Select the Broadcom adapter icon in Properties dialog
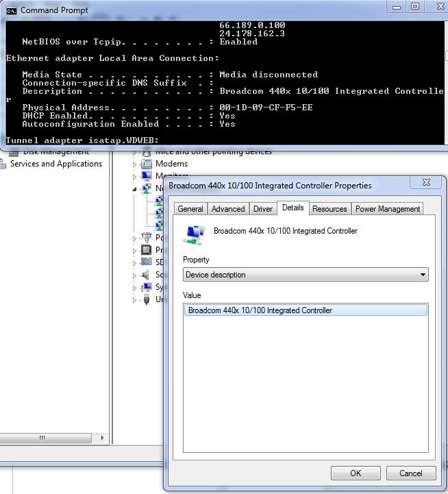Viewport: 448px width, 494px height. tap(194, 235)
